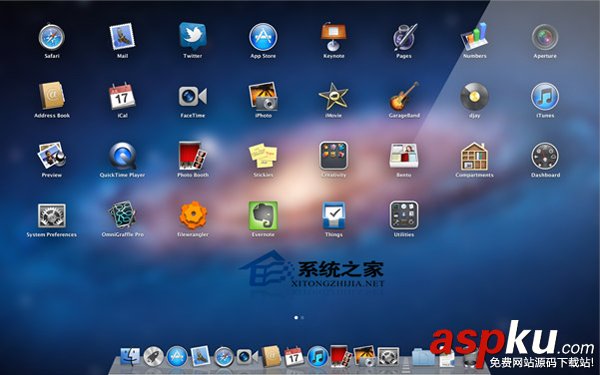The height and width of the screenshot is (375, 600).
Task: Launch the Evernote elephant icon
Action: (x=263, y=215)
